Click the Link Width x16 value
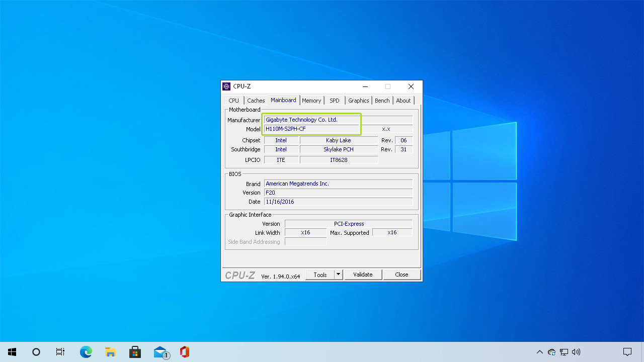 pos(305,233)
